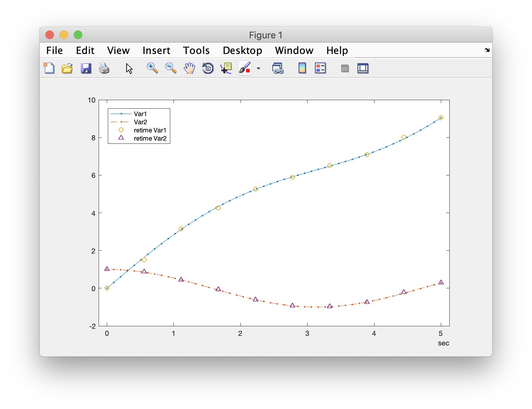
Task: Toggle the Brush data tool
Action: click(245, 68)
